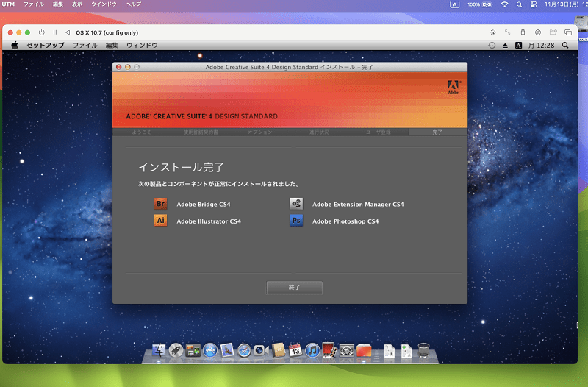
Task: Open Finder from the guest Dock
Action: [x=159, y=350]
